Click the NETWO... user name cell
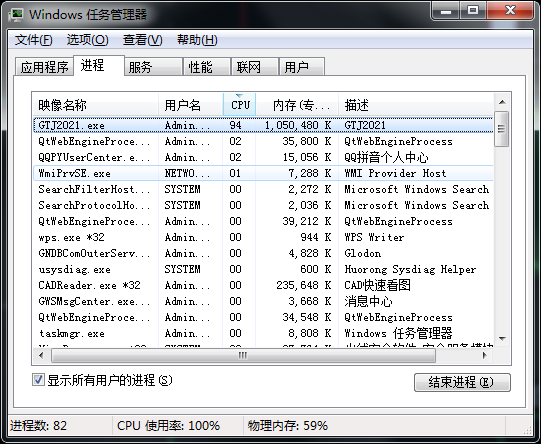 point(187,173)
